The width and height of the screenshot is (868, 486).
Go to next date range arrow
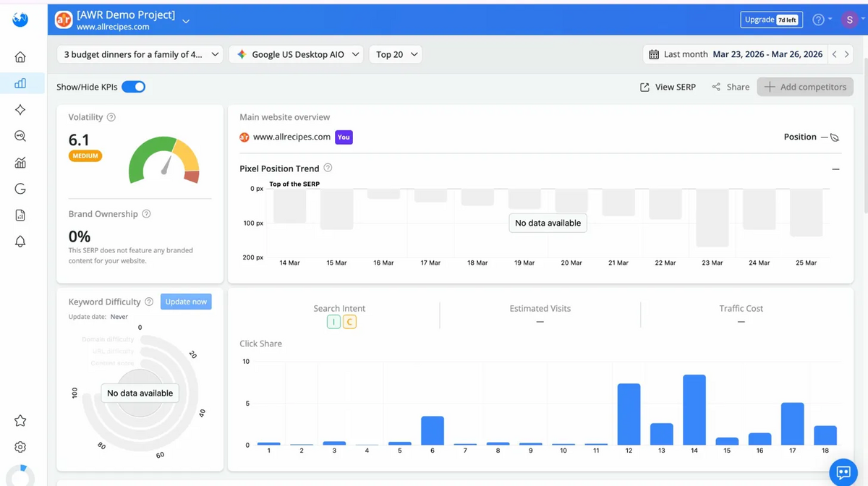point(847,54)
